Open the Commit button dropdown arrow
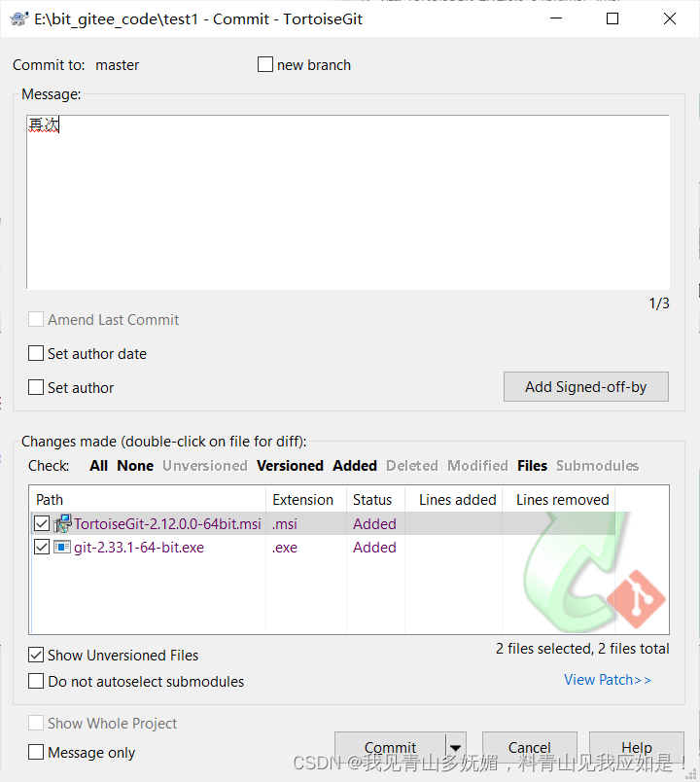 [x=456, y=748]
